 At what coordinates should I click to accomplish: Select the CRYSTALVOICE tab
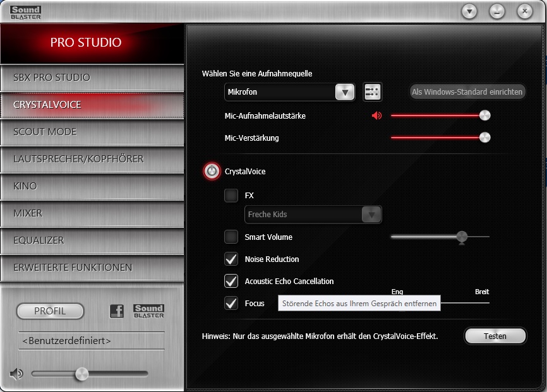point(92,105)
